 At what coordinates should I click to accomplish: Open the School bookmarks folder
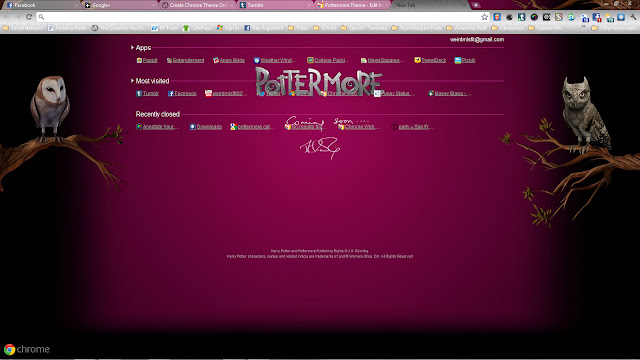tap(324, 28)
